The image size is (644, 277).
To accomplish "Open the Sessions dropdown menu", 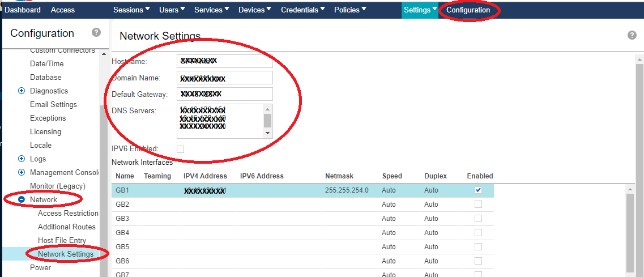I will tap(131, 10).
